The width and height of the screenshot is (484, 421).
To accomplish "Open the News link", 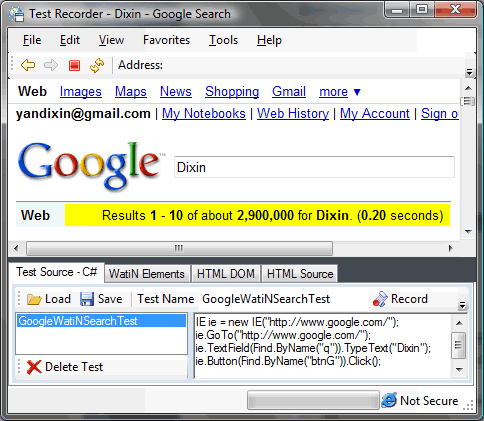I will pos(176,92).
